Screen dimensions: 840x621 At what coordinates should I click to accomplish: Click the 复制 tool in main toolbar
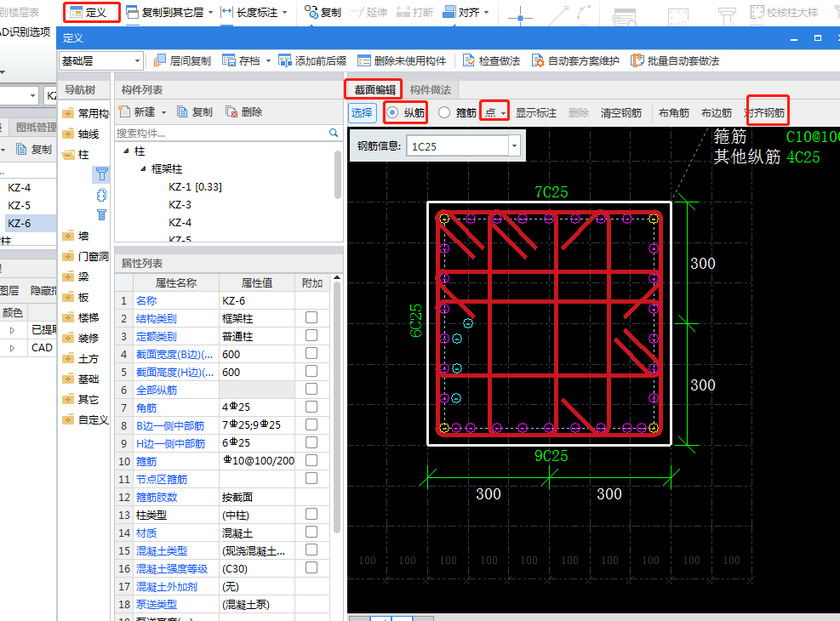click(x=323, y=12)
